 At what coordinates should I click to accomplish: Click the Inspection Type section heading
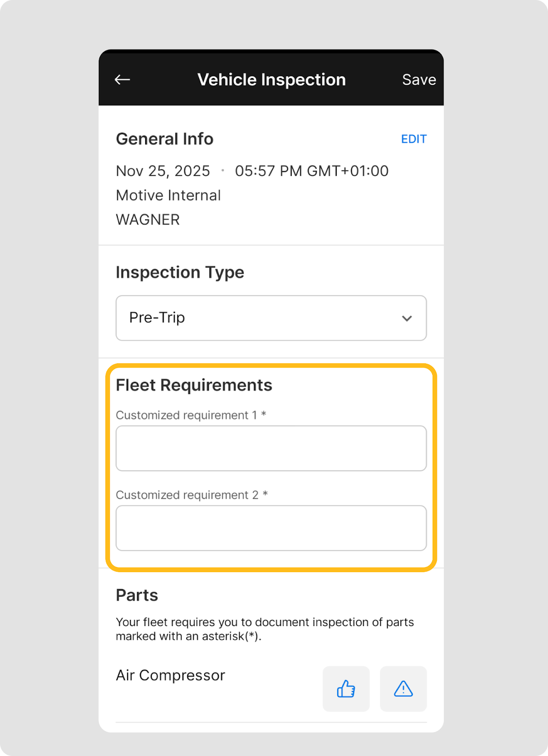pyautogui.click(x=180, y=273)
